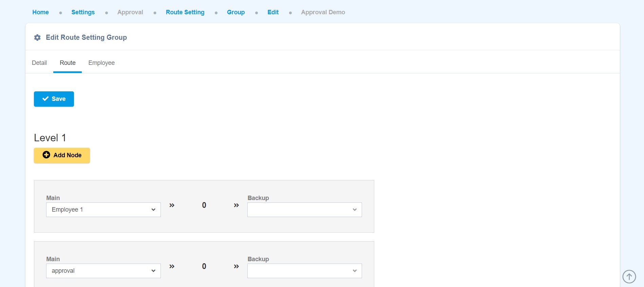The width and height of the screenshot is (644, 287).
Task: Click the scroll-to-top arrow icon
Action: [629, 276]
